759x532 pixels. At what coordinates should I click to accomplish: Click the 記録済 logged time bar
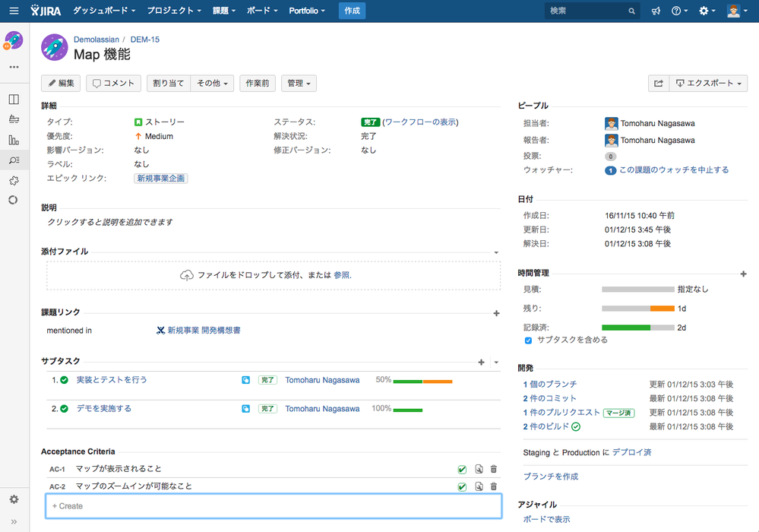point(638,328)
